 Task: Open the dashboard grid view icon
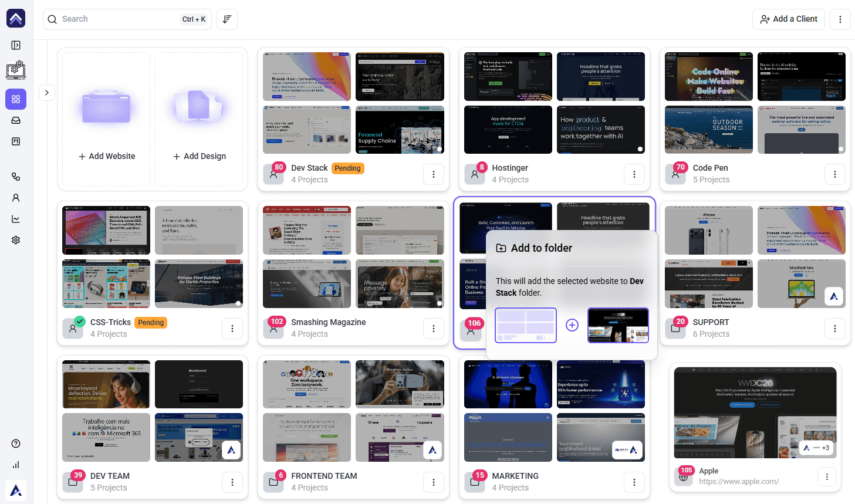(16, 99)
